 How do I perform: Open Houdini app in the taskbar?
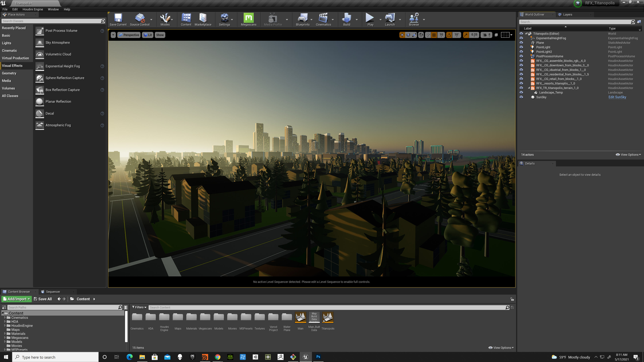coord(205,357)
